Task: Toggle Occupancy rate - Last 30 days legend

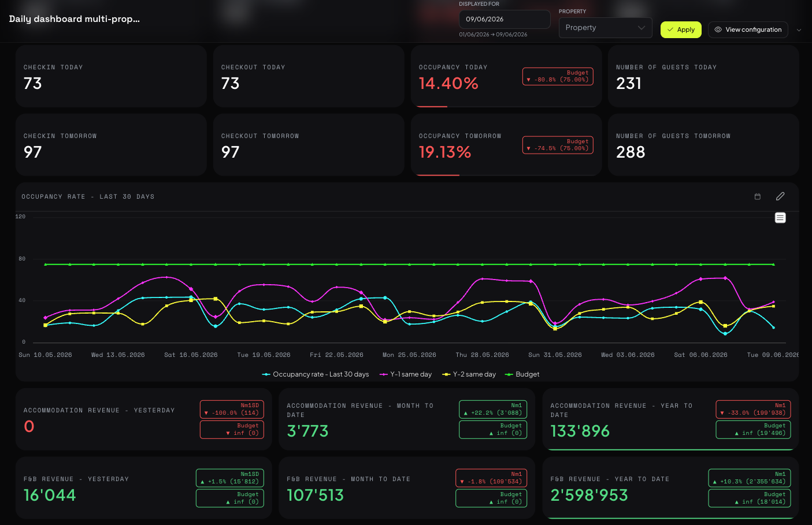Action: pyautogui.click(x=316, y=374)
